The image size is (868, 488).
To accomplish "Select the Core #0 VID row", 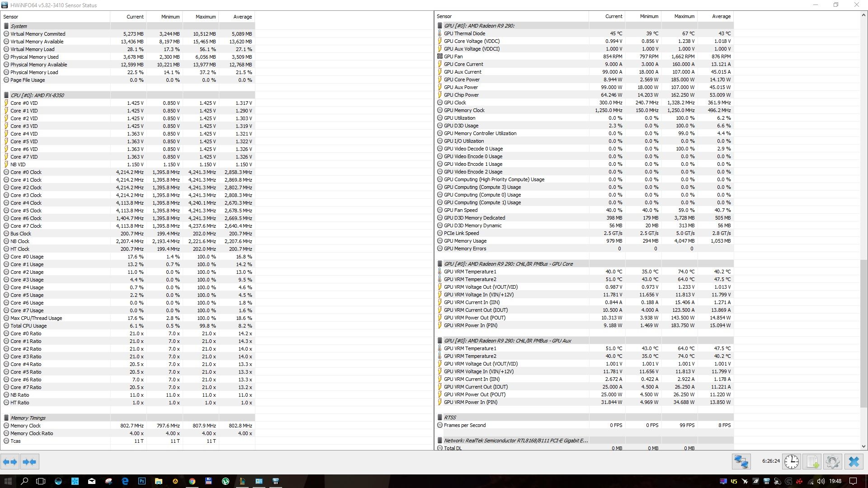I will coord(128,103).
